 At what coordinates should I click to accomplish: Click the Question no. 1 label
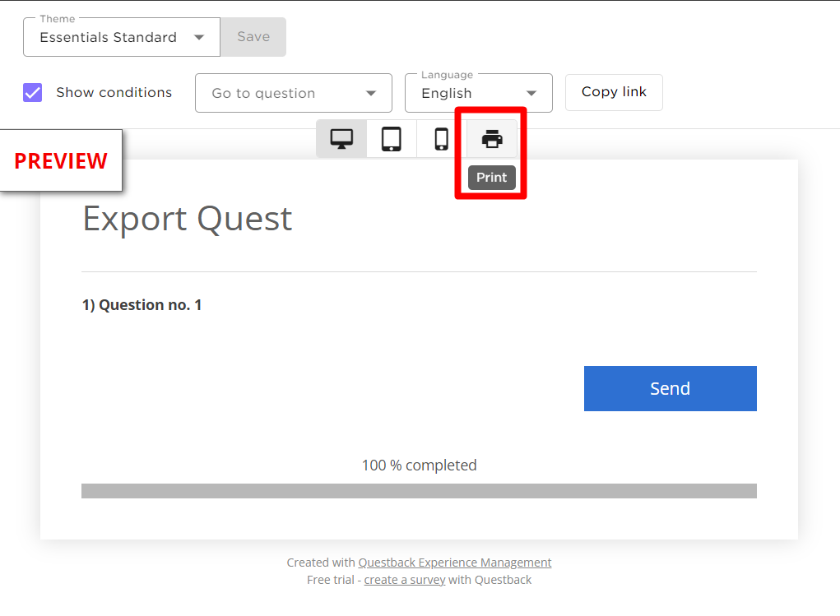coord(142,305)
